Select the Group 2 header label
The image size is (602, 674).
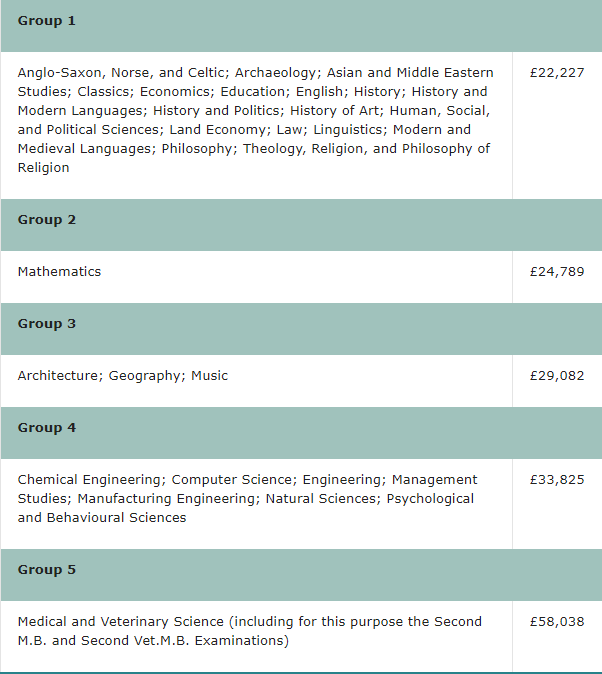[46, 220]
